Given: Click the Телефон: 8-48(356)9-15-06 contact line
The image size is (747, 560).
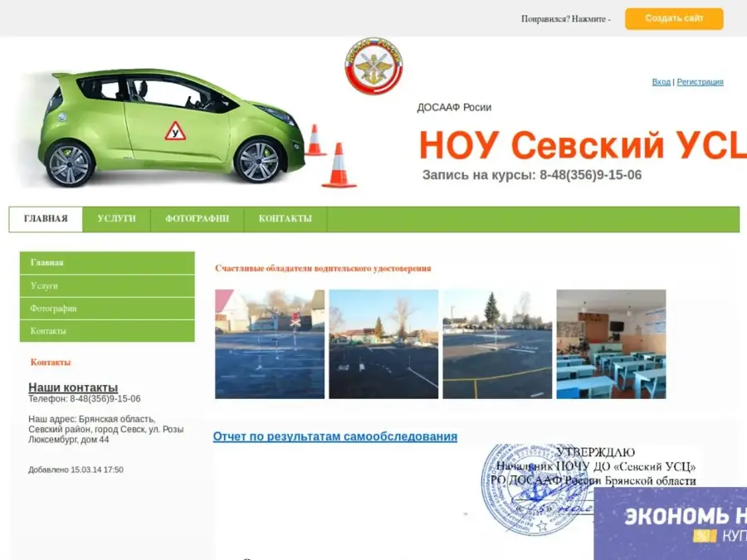Looking at the screenshot, I should click(85, 399).
